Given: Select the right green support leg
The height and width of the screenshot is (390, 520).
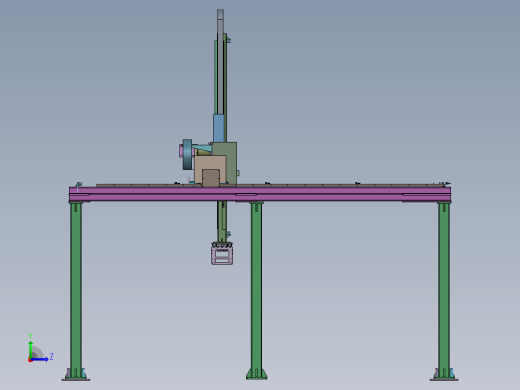Looking at the screenshot, I should point(444,290).
